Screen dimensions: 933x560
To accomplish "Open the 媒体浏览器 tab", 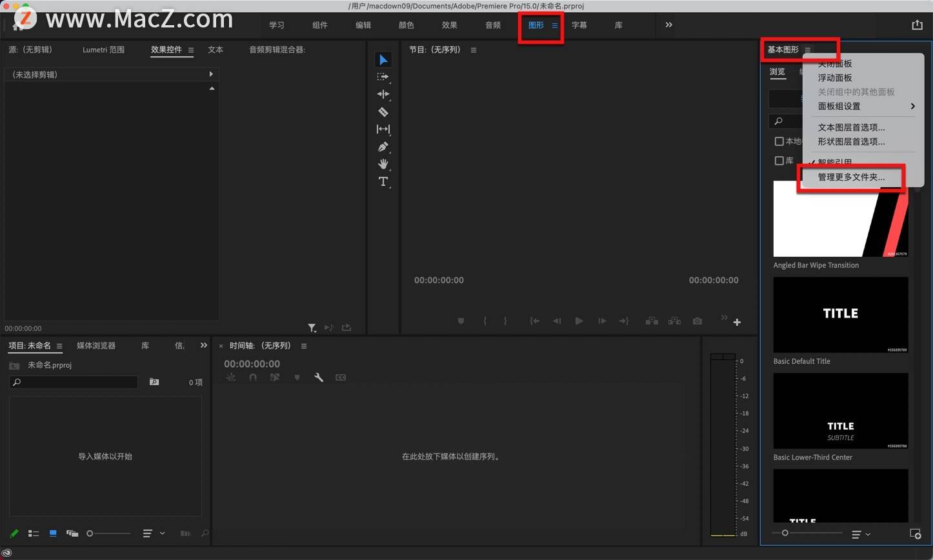I will click(x=96, y=346).
